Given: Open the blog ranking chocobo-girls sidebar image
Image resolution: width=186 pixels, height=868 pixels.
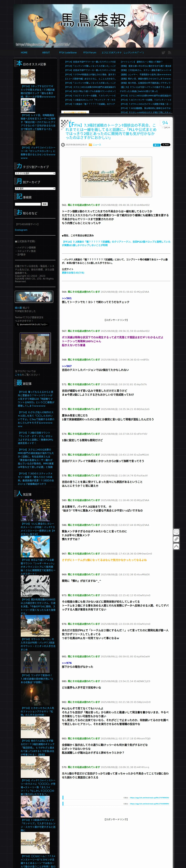Looking at the screenshot, I should (35, 348).
